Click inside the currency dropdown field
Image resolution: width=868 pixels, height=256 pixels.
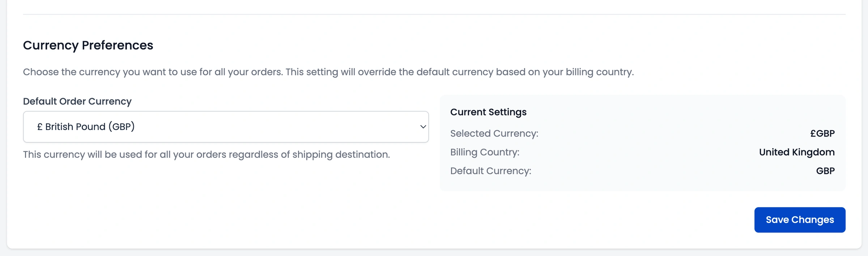point(225,127)
